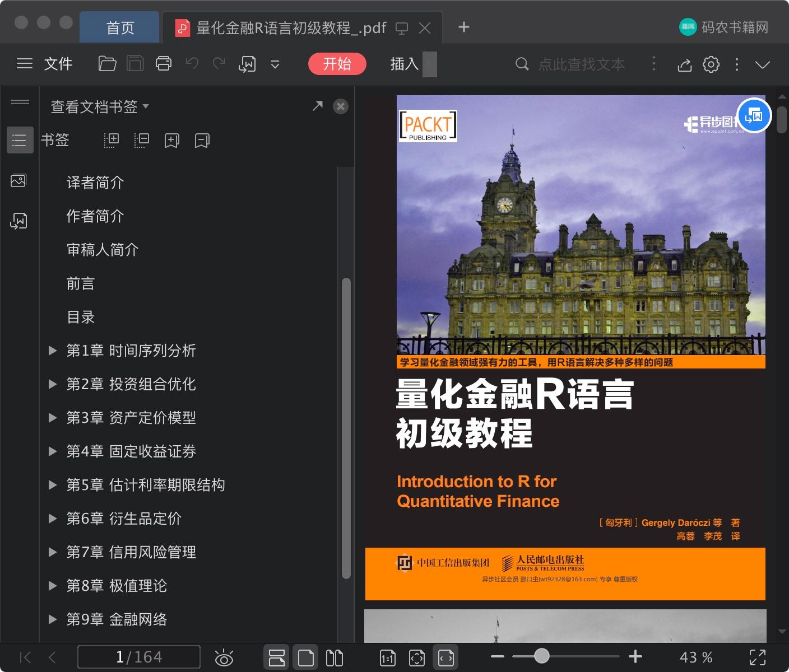Go to first page button

[25, 657]
